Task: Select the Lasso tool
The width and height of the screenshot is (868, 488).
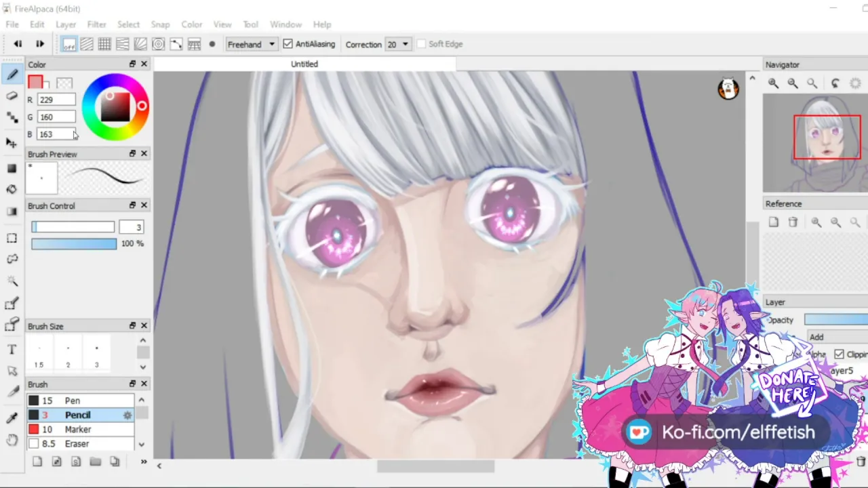Action: (x=12, y=259)
